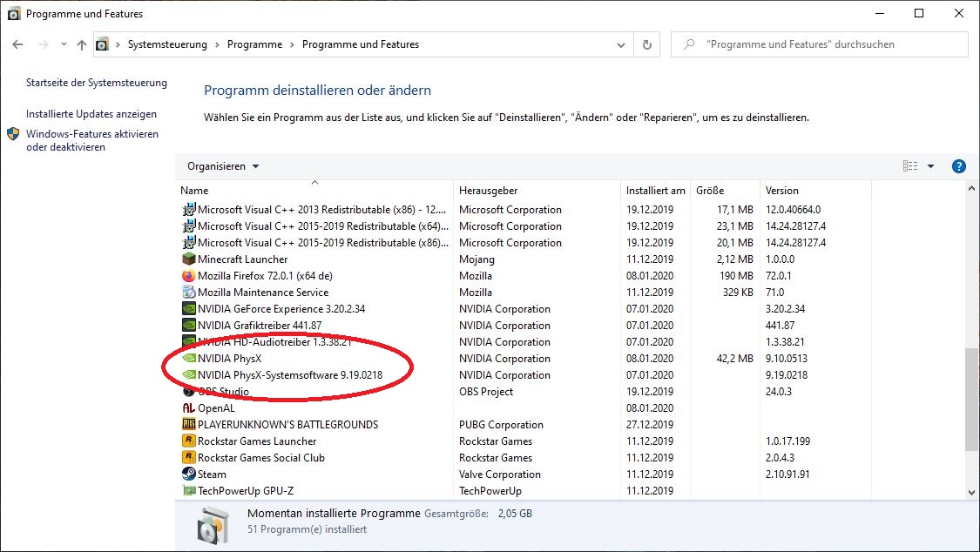980x552 pixels.
Task: Click the vertical scrollbar thumb
Action: point(971,399)
